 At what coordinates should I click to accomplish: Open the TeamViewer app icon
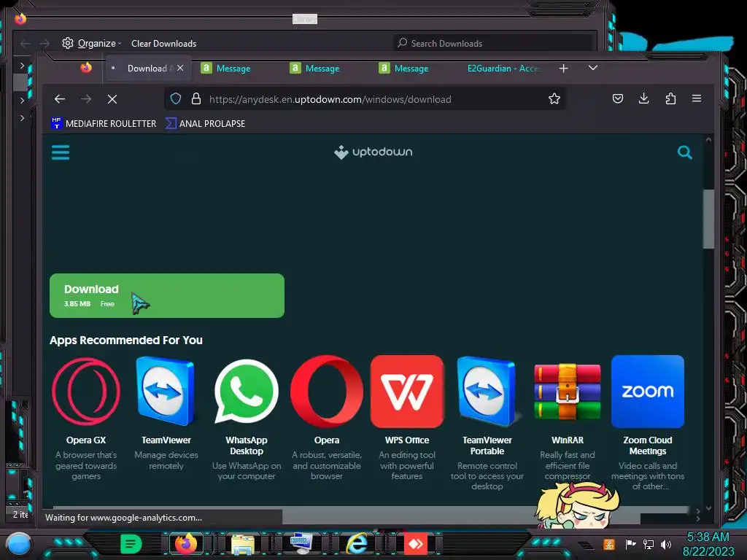166,391
